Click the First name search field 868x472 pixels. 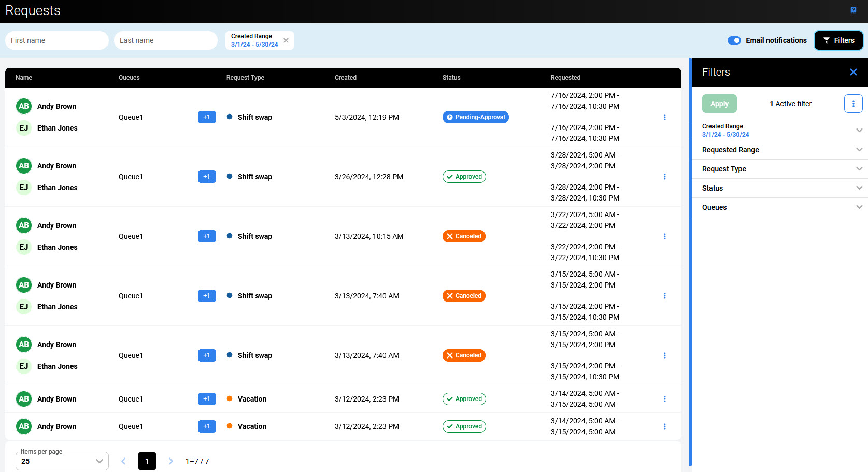click(57, 40)
